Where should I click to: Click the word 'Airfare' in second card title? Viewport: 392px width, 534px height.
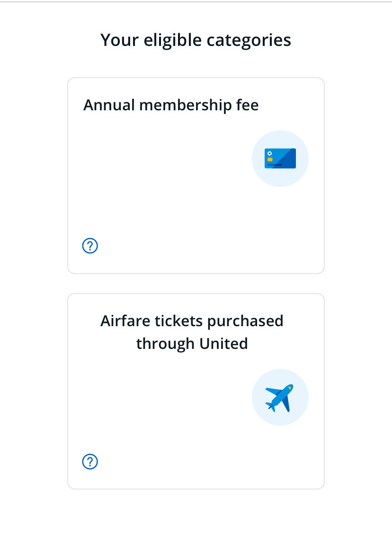coord(125,320)
